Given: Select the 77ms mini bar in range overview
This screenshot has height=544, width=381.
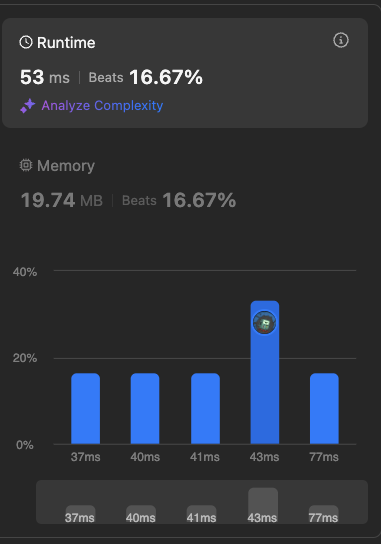Looking at the screenshot, I should (x=324, y=514).
